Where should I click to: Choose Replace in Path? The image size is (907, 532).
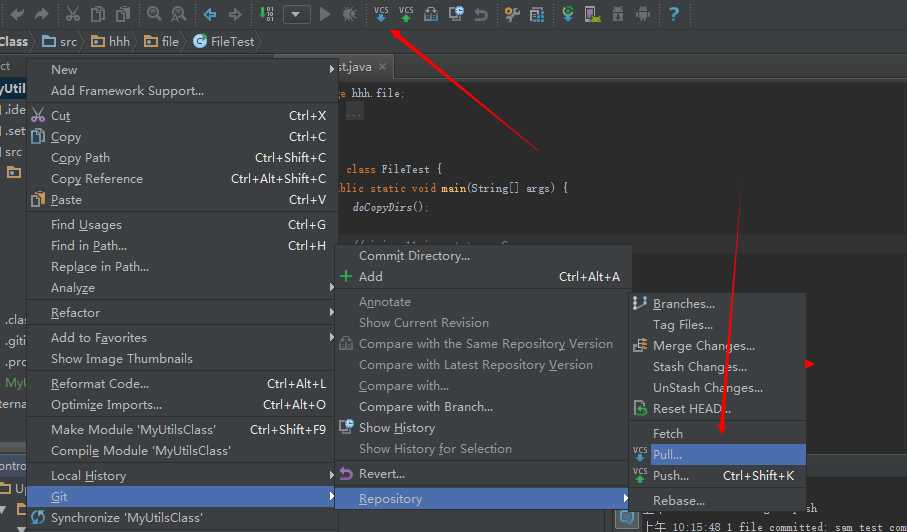(183, 267)
